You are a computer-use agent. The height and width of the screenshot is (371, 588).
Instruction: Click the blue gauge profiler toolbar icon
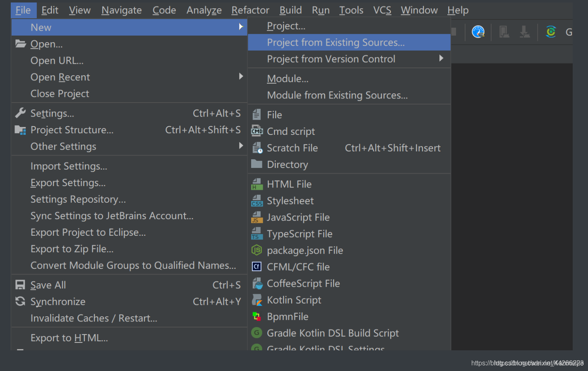[478, 31]
